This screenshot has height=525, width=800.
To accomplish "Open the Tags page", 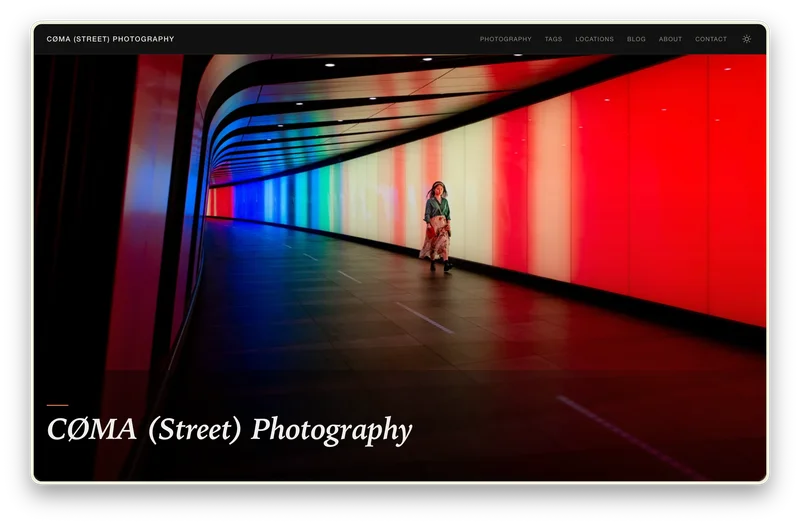I will (553, 39).
